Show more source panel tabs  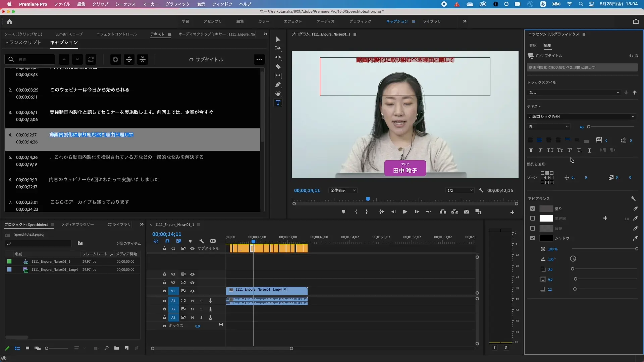pos(266,34)
